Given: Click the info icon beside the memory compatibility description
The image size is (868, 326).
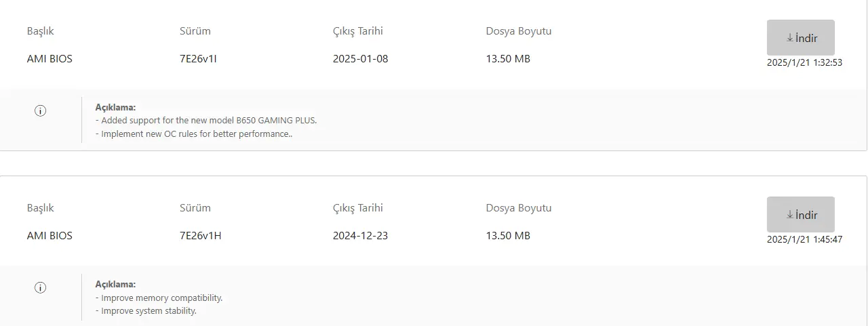Looking at the screenshot, I should [40, 288].
